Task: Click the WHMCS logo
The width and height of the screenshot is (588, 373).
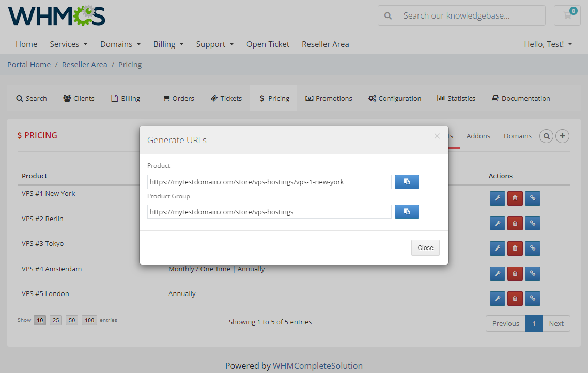Action: tap(56, 16)
